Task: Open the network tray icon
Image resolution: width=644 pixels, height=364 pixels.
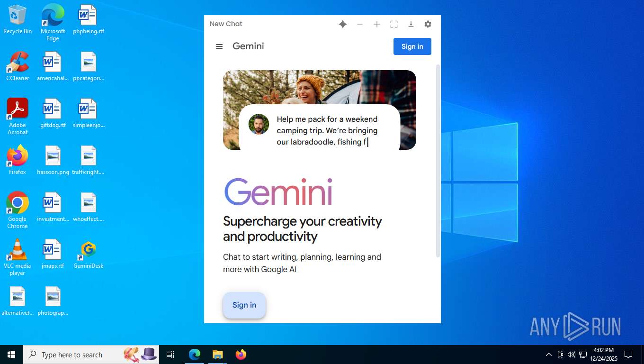Action: (583, 355)
